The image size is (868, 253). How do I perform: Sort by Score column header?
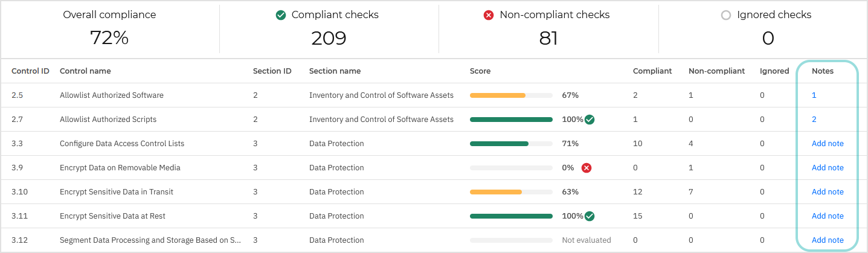coord(480,71)
